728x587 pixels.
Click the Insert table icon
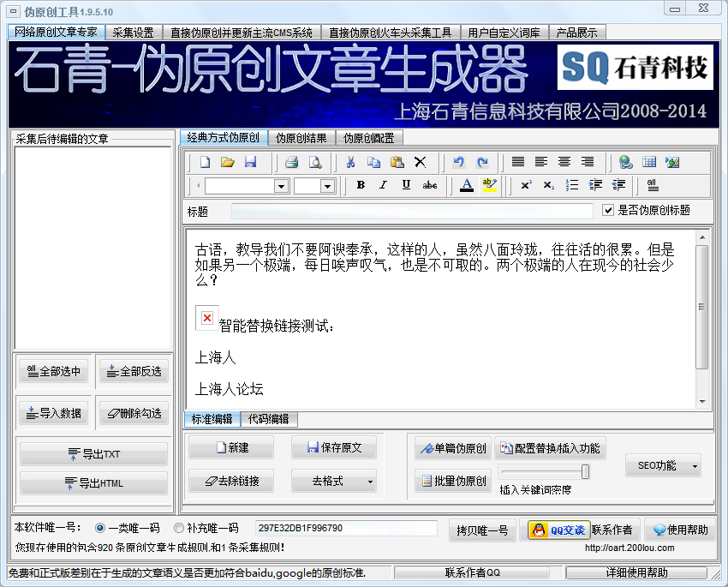[649, 162]
